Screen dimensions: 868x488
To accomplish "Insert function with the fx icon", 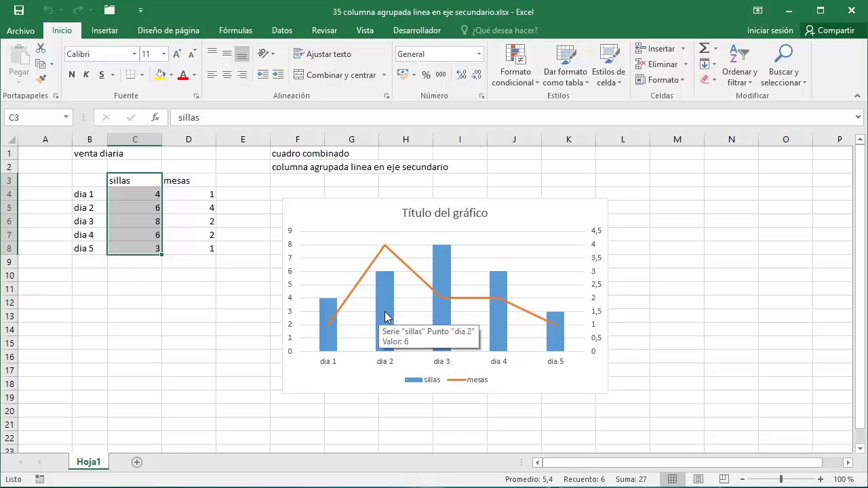I will tap(155, 117).
